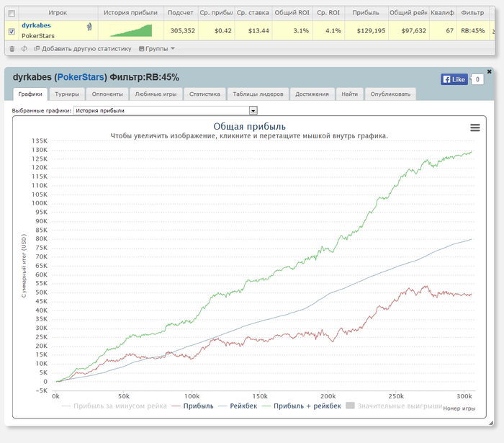The image size is (504, 443).
Task: Click the dyrkabes player name link
Action: point(36,25)
